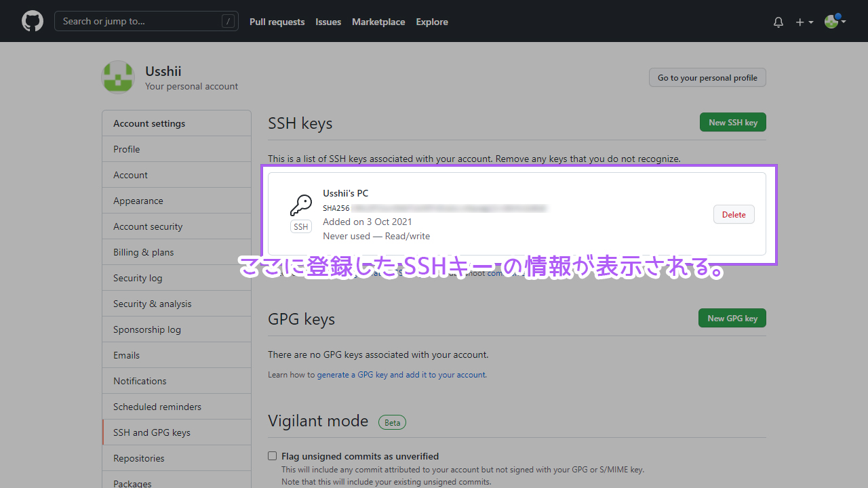The width and height of the screenshot is (868, 488).
Task: Open Marketplace in top navigation
Action: (378, 22)
